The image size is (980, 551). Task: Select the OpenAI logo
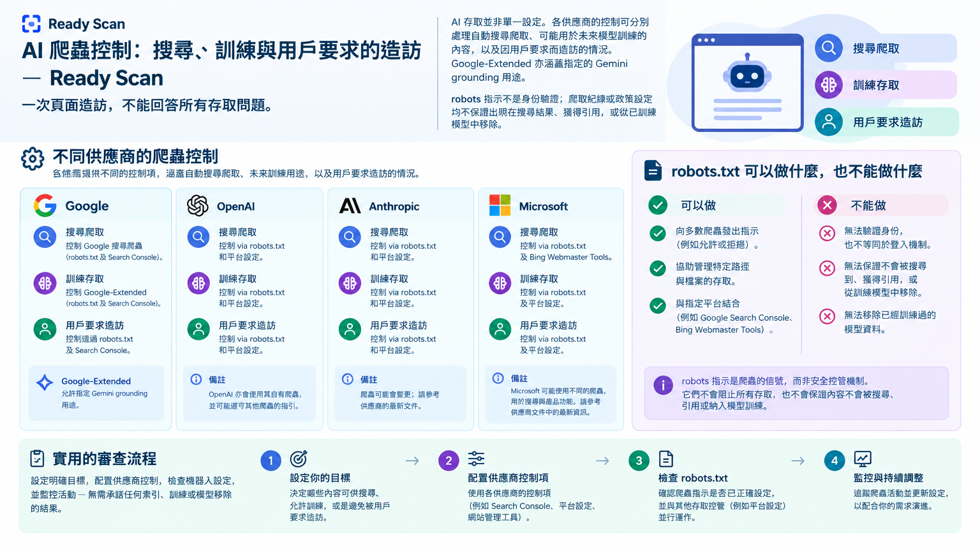(198, 205)
